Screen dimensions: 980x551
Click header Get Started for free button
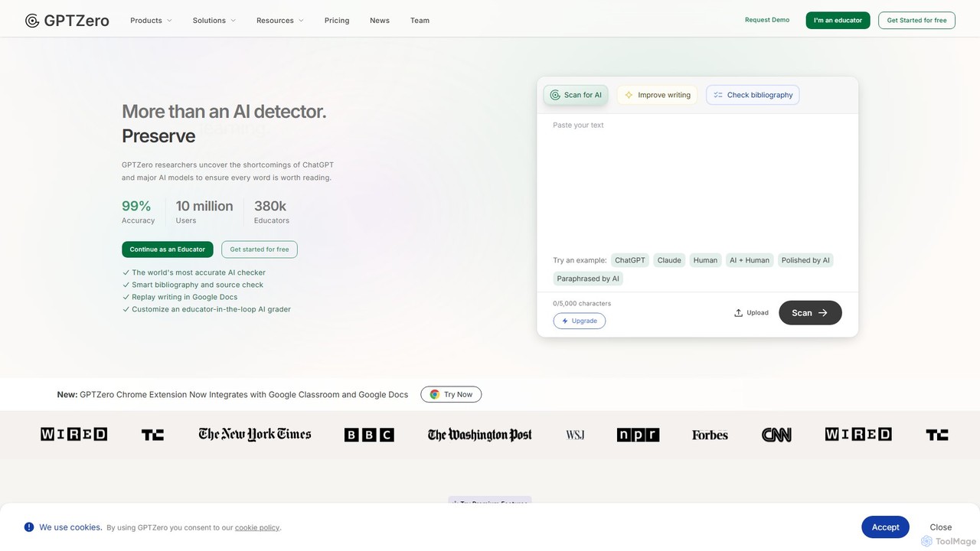[x=916, y=21]
